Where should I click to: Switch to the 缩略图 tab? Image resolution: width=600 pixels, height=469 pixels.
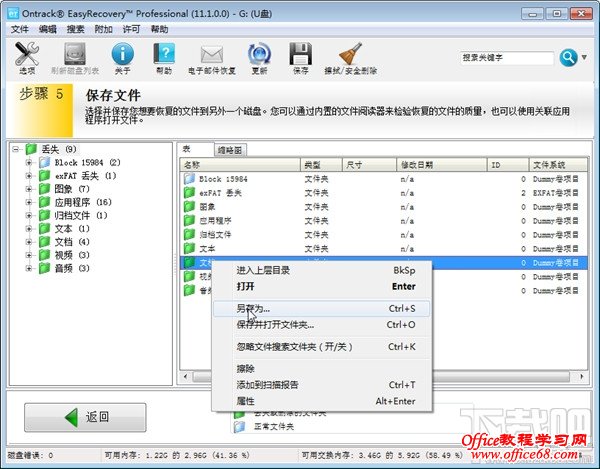[230, 150]
